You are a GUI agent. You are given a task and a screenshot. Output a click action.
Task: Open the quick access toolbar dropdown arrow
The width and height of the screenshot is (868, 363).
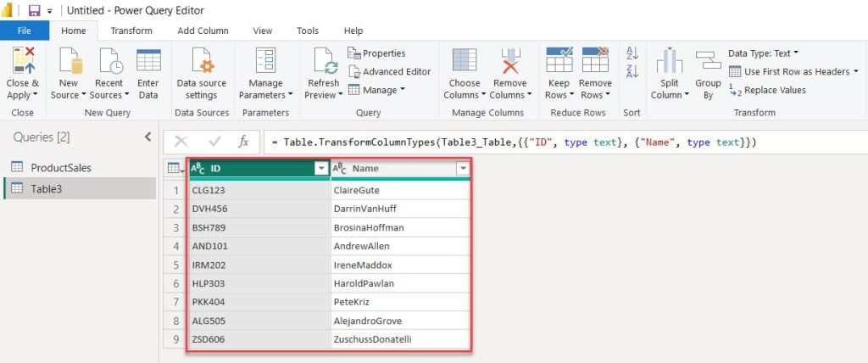click(x=50, y=11)
